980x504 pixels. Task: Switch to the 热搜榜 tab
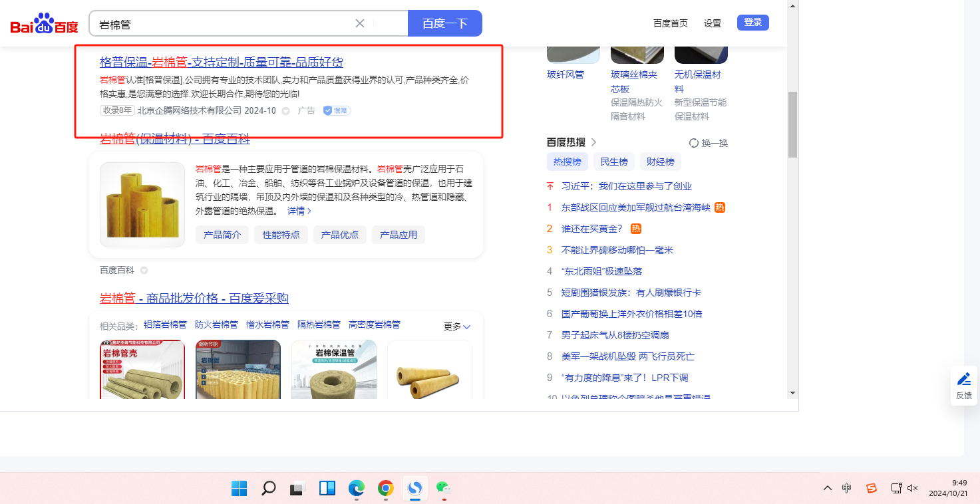568,162
